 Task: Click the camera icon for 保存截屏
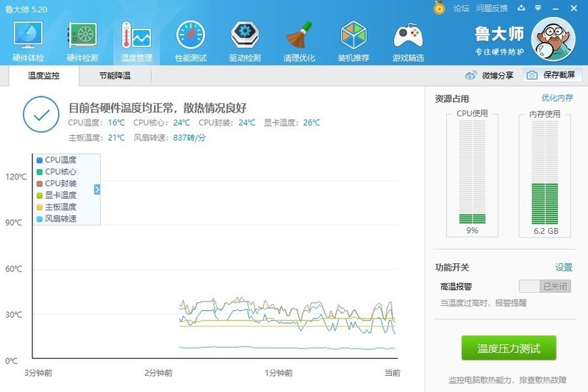click(531, 76)
